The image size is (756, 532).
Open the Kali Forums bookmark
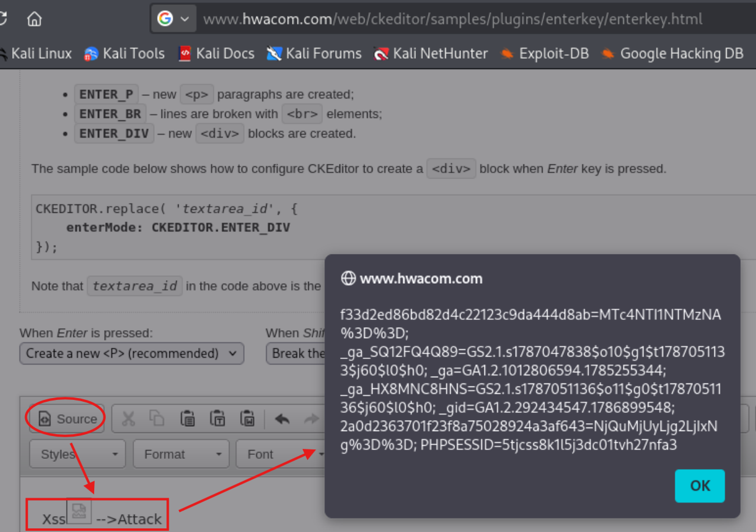(314, 54)
